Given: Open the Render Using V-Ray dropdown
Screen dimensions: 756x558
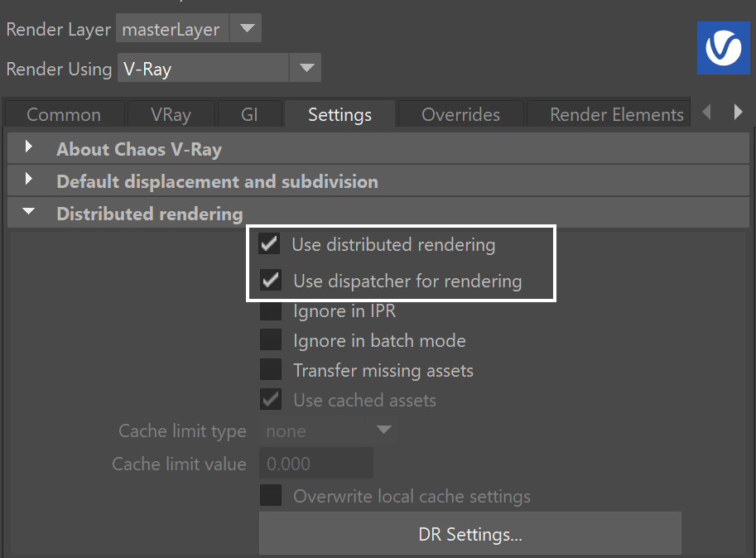Looking at the screenshot, I should (x=219, y=68).
